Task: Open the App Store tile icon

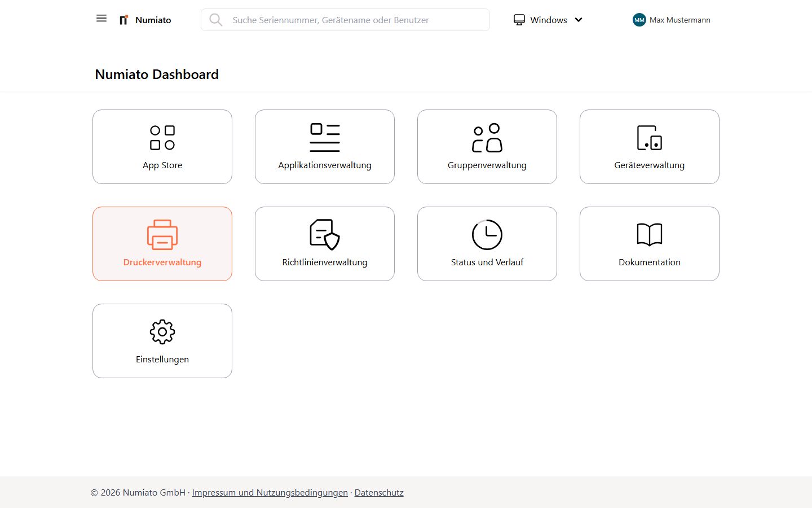Action: pos(162,138)
